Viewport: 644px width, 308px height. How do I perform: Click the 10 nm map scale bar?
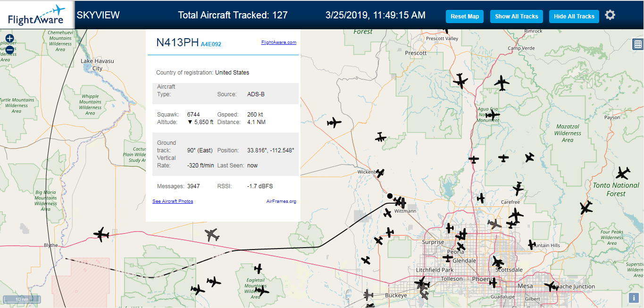(21, 299)
